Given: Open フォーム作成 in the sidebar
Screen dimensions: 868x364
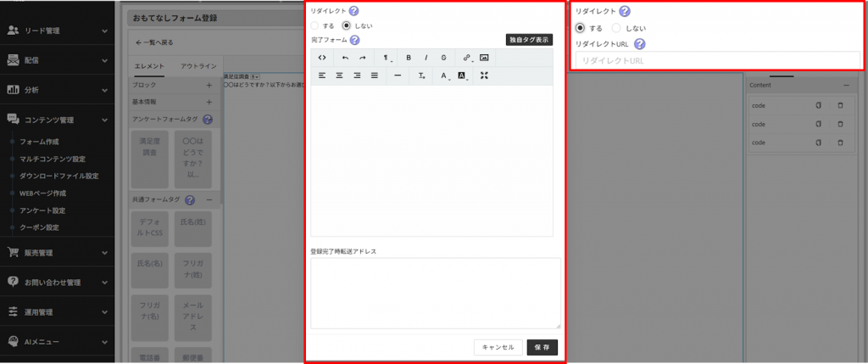Looking at the screenshot, I should (39, 142).
